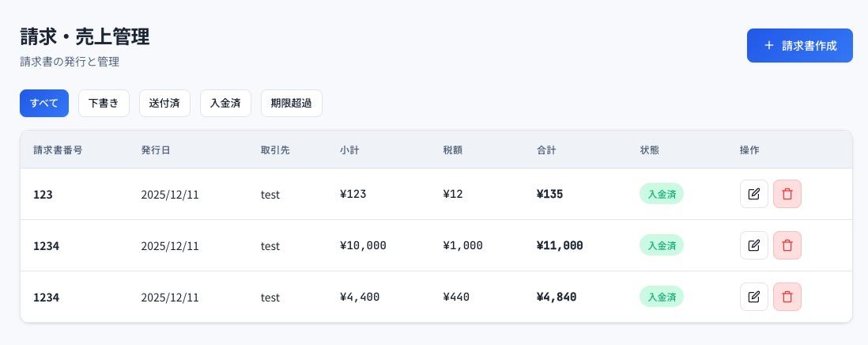The width and height of the screenshot is (868, 345).
Task: Filter by 入金済 tab
Action: [225, 103]
